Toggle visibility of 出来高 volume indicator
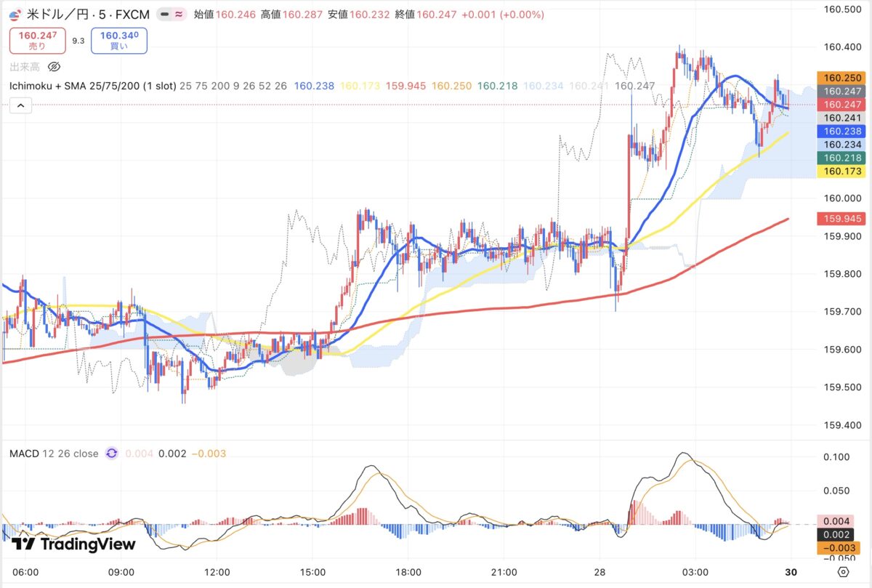This screenshot has width=872, height=588. (x=54, y=67)
